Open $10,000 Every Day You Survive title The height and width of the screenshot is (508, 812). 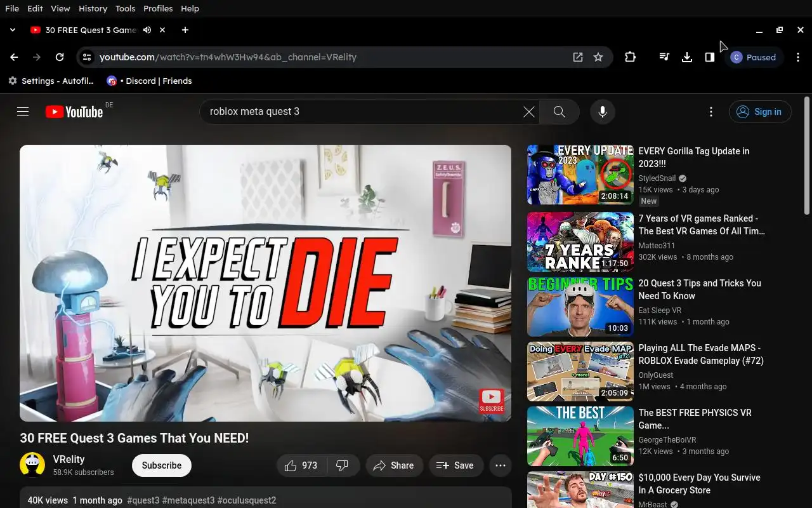tap(699, 484)
